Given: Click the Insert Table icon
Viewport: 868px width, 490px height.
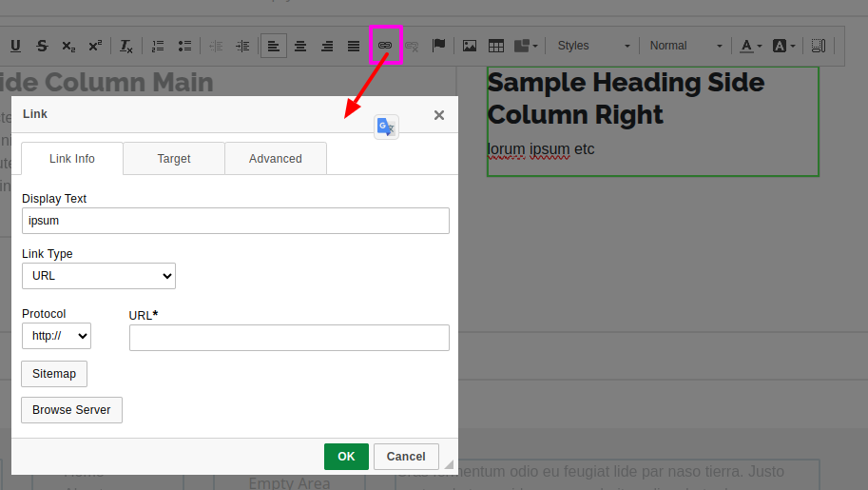Looking at the screenshot, I should coord(496,46).
